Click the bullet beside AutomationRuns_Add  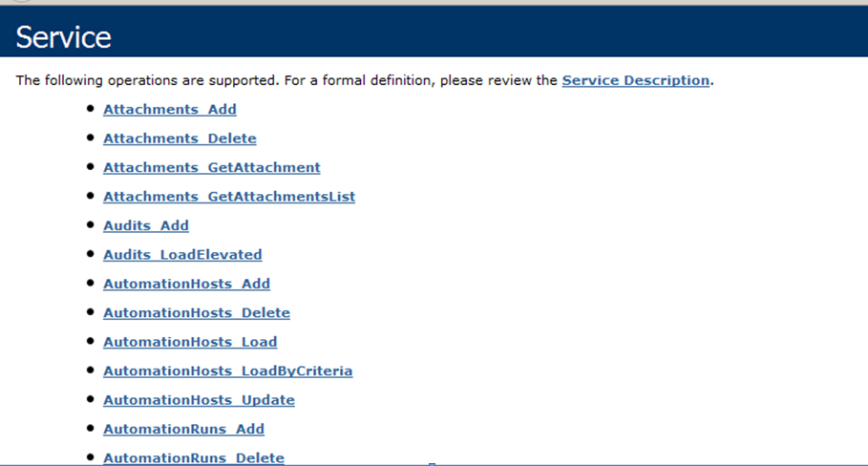91,428
